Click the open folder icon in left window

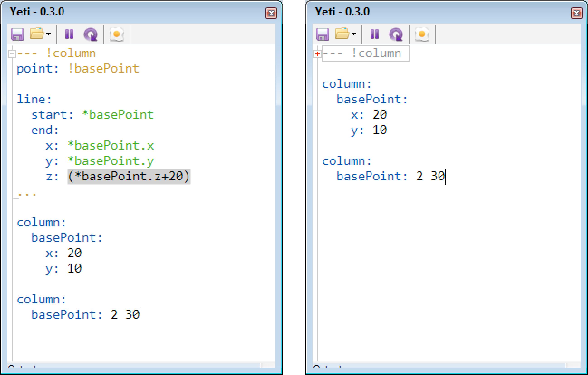click(37, 34)
